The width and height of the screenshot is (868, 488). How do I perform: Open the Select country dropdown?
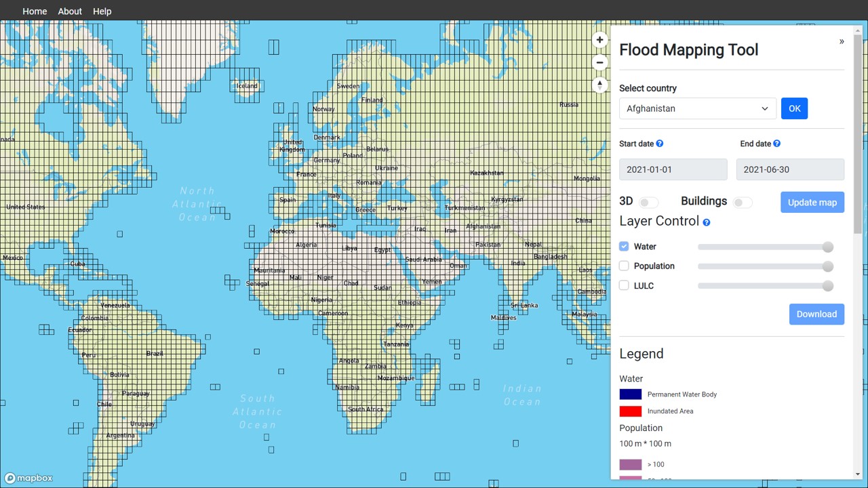(697, 108)
